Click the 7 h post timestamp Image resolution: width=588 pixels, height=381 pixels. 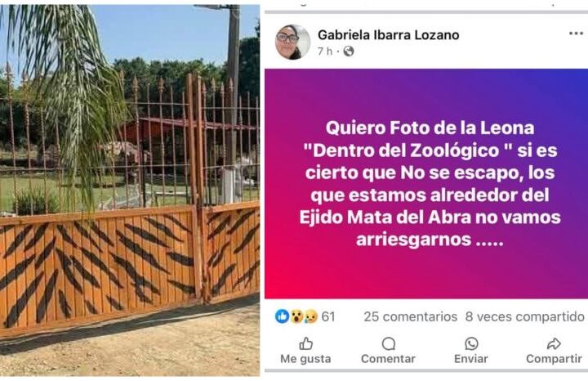tap(325, 51)
